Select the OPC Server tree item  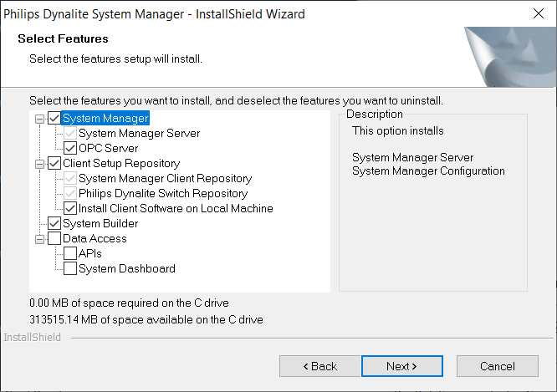(109, 149)
